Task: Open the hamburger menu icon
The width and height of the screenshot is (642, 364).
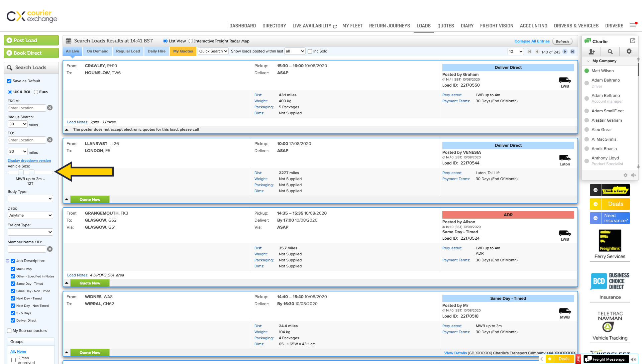Action: click(632, 25)
